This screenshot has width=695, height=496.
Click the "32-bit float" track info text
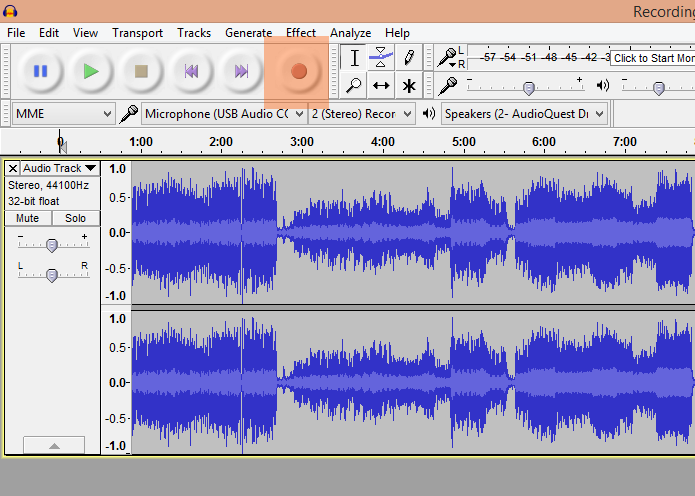(x=34, y=201)
